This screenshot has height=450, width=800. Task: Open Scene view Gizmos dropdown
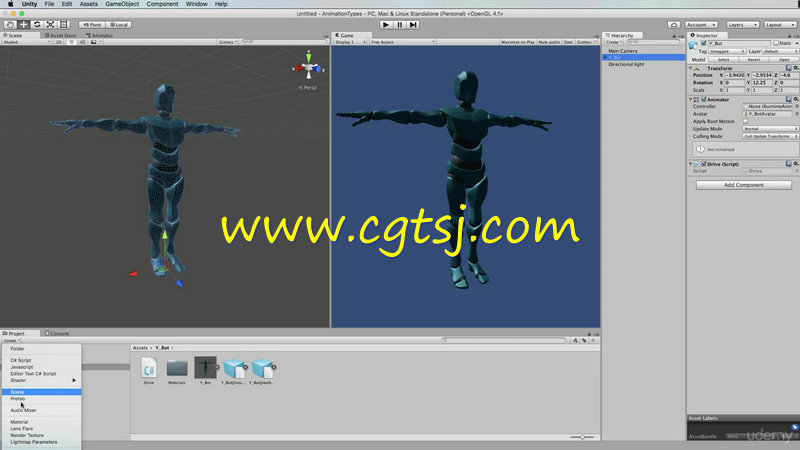click(x=228, y=42)
